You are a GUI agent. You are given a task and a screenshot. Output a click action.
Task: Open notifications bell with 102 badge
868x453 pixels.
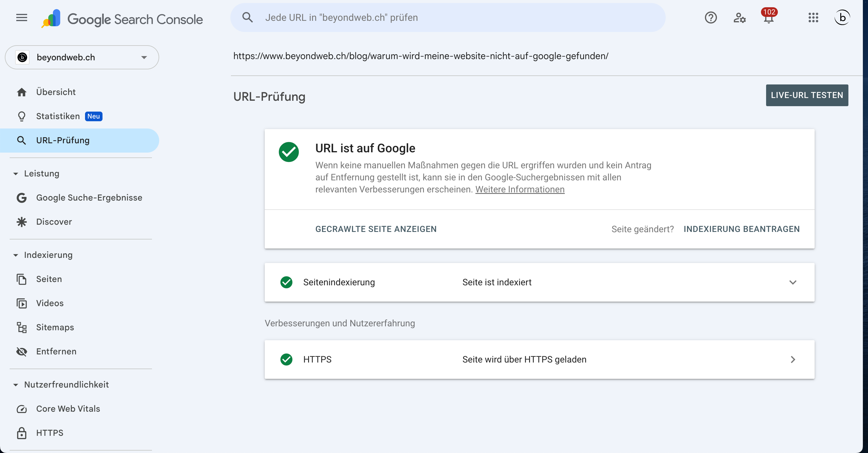(769, 16)
